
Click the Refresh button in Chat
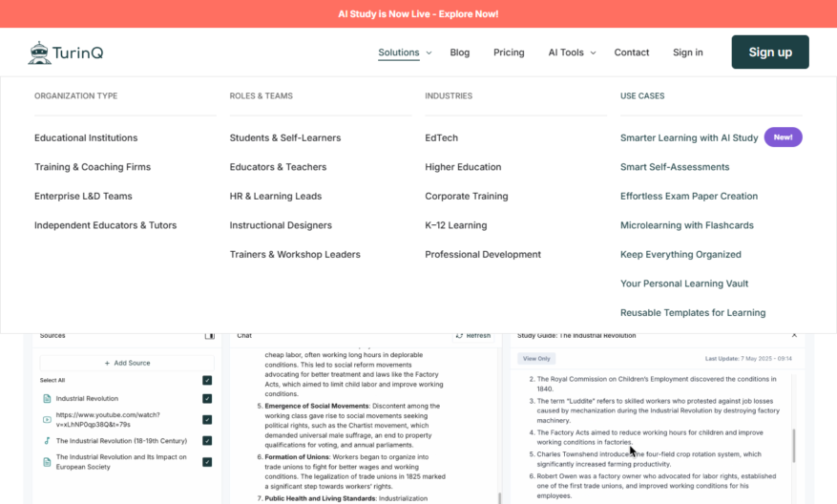click(x=473, y=336)
